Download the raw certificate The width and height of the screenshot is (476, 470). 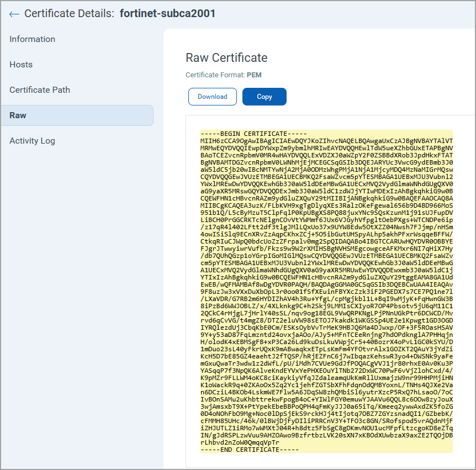213,97
